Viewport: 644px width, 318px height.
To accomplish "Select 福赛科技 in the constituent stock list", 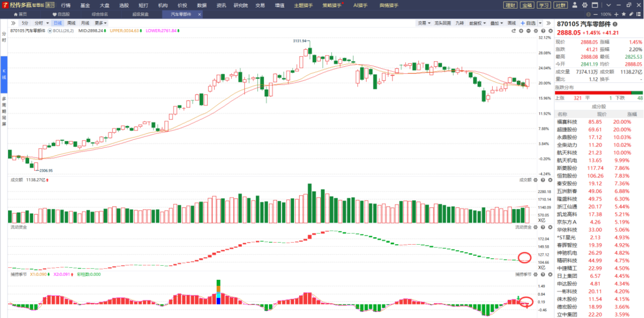I will 567,122.
